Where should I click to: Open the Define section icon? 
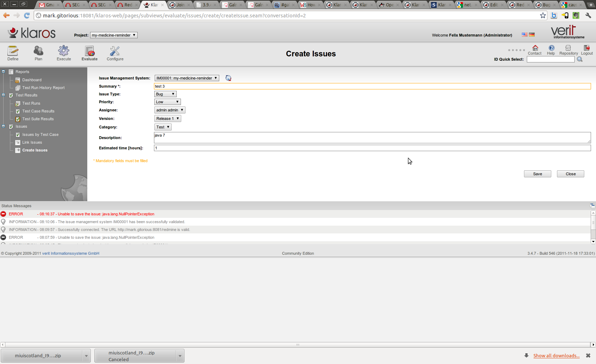click(x=13, y=51)
